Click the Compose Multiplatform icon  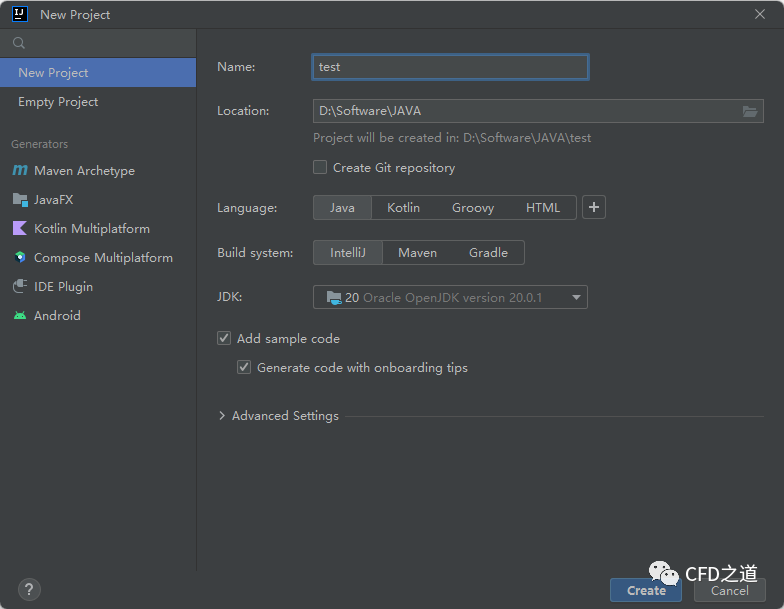pos(20,258)
